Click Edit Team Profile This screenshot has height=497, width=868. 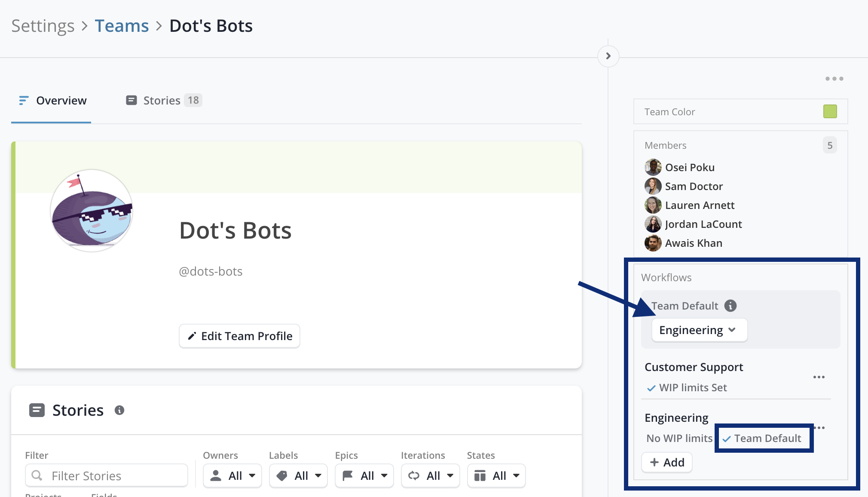(x=239, y=336)
